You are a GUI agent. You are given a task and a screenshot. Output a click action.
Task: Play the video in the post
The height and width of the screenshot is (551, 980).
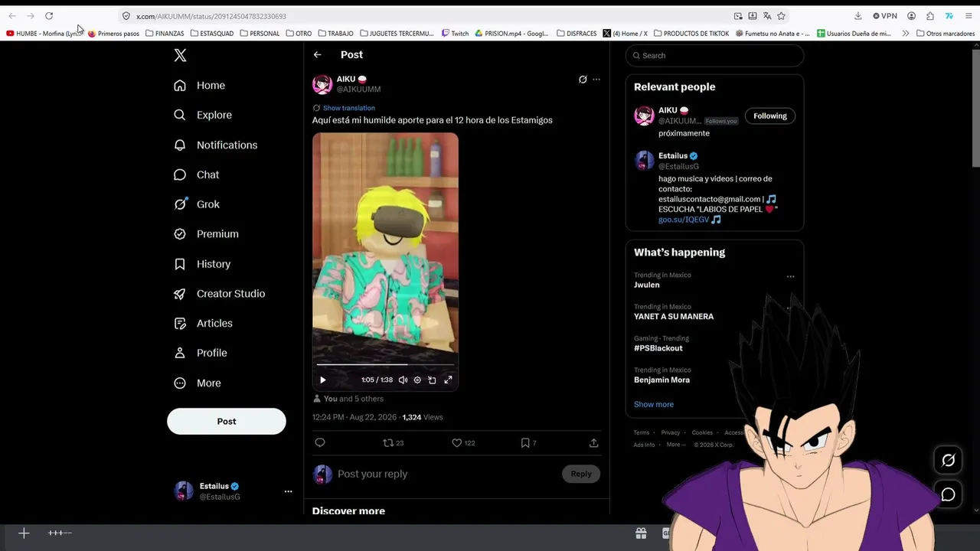point(322,380)
